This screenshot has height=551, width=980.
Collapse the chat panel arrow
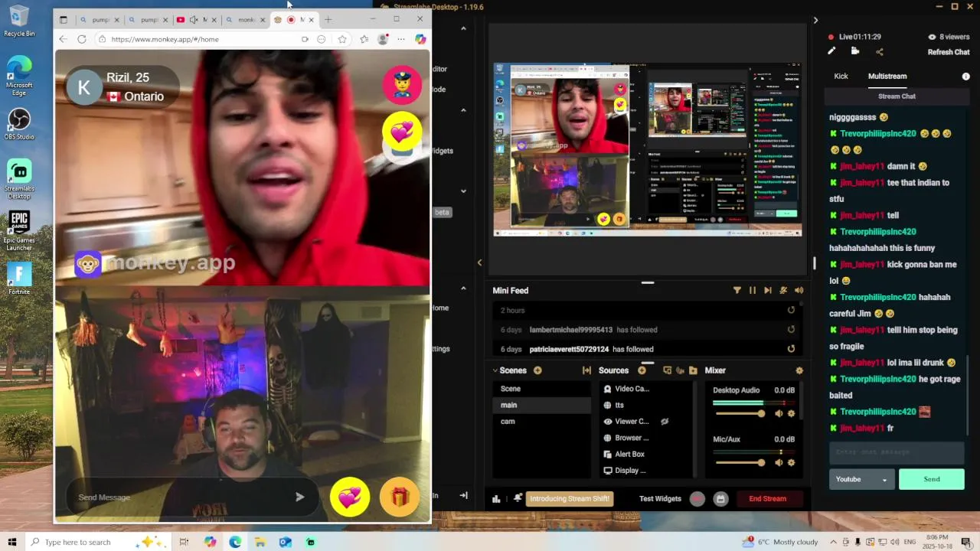click(x=815, y=21)
